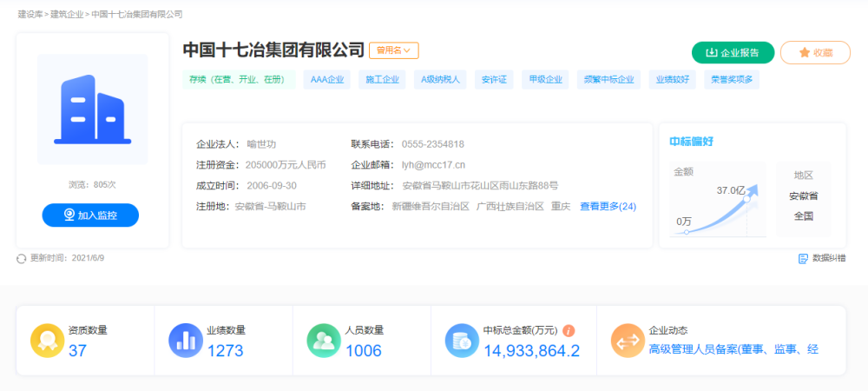Click the 金额 label in the chart
Image resolution: width=868 pixels, height=391 pixels.
(x=683, y=172)
